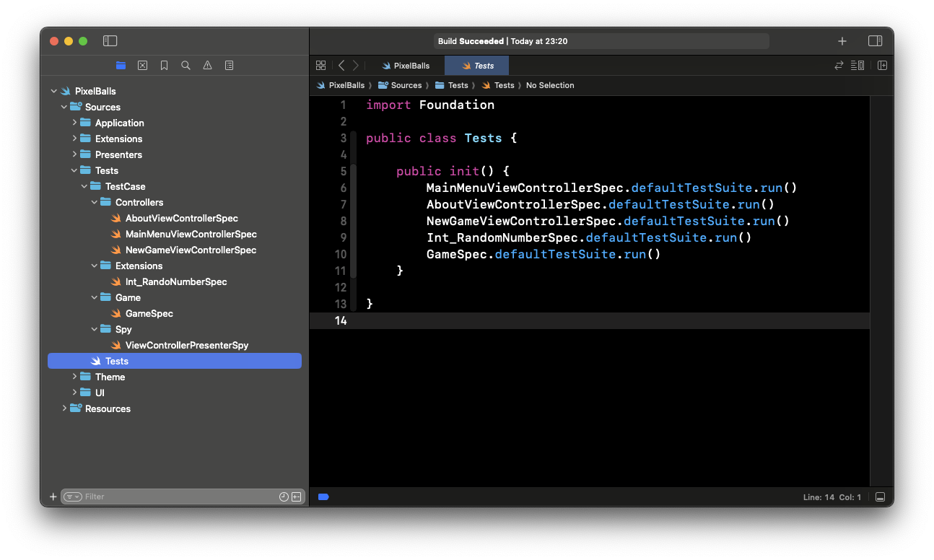Open the editor options menu
Screen dimensions: 934x560
tap(857, 65)
